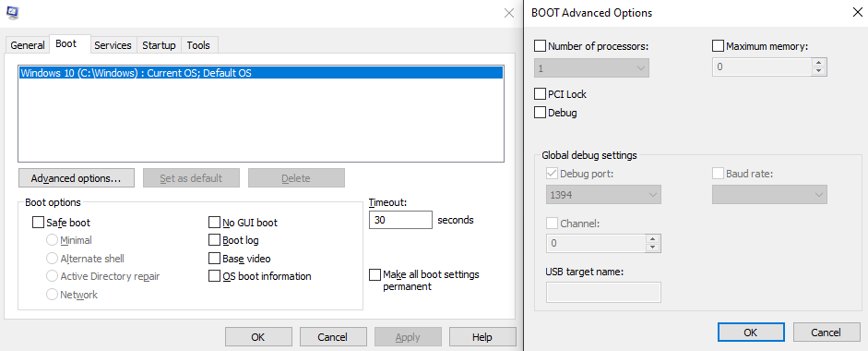Close the System Configuration window
Image resolution: width=868 pixels, height=351 pixels.
pos(509,13)
